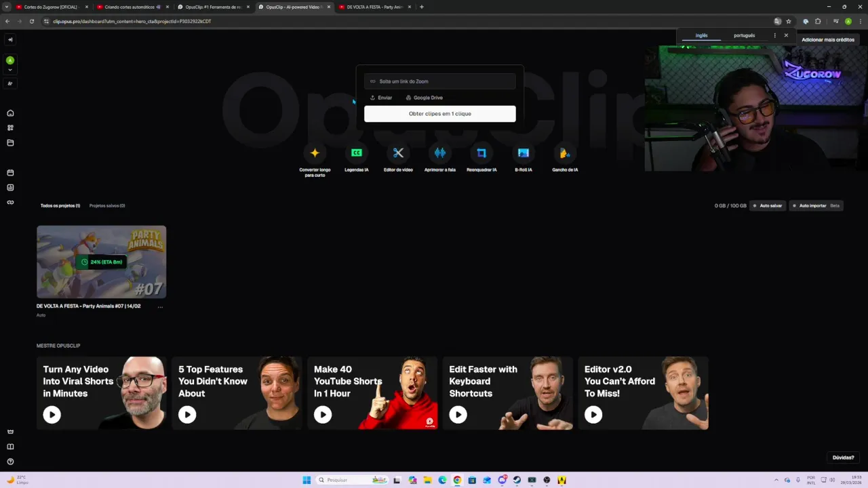Show hidden system tray icons
The image size is (868, 488).
[778, 480]
